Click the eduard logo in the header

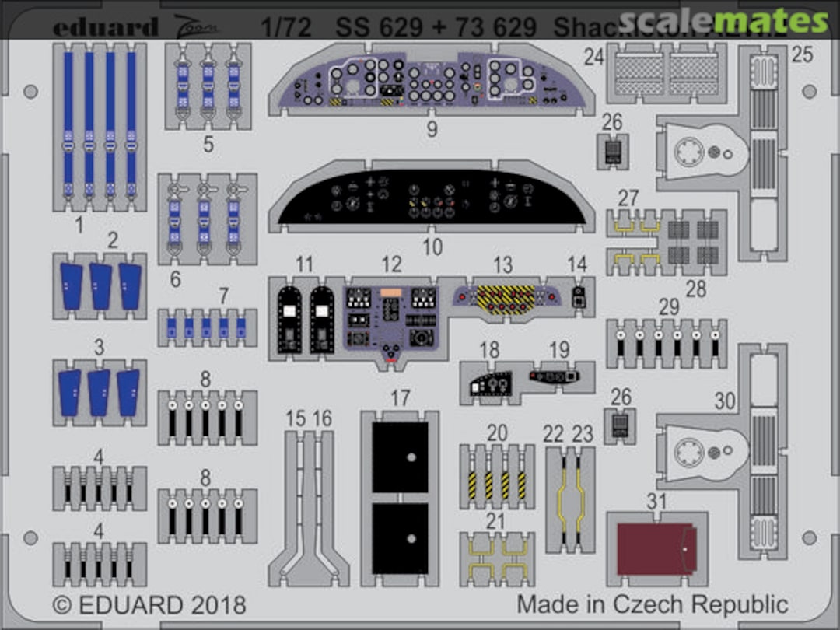[x=105, y=26]
